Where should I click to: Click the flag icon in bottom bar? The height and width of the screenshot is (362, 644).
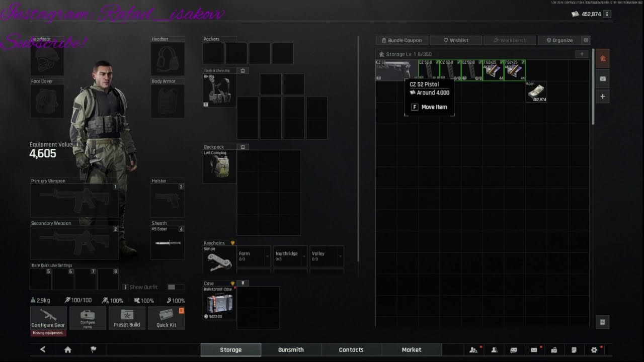click(x=93, y=349)
